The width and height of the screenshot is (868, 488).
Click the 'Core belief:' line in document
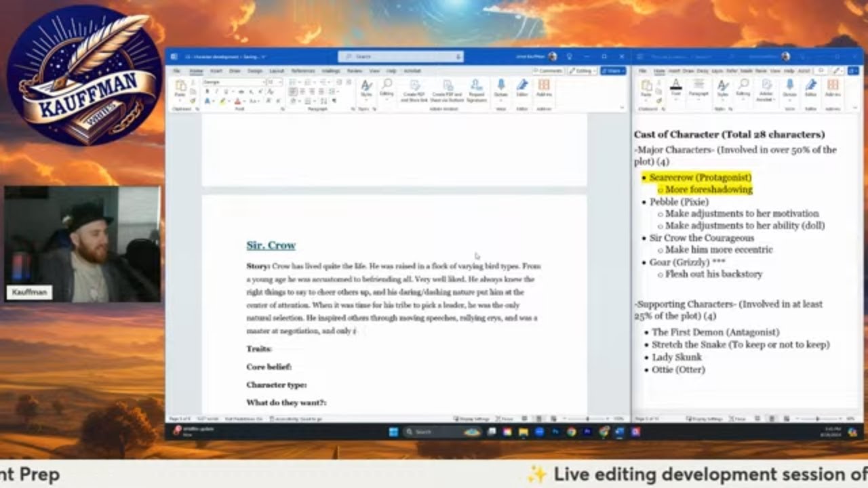(x=269, y=367)
